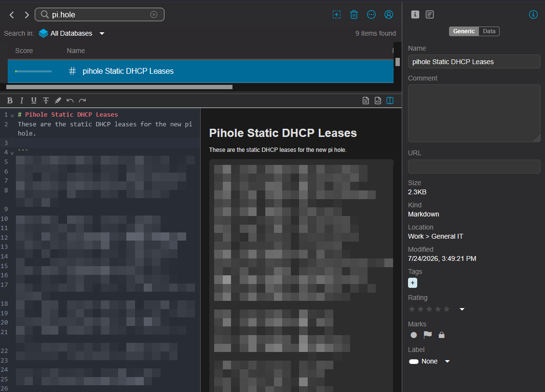Click the Pihole Static DHCP Leases preview heading
545x392 pixels.
coord(283,133)
